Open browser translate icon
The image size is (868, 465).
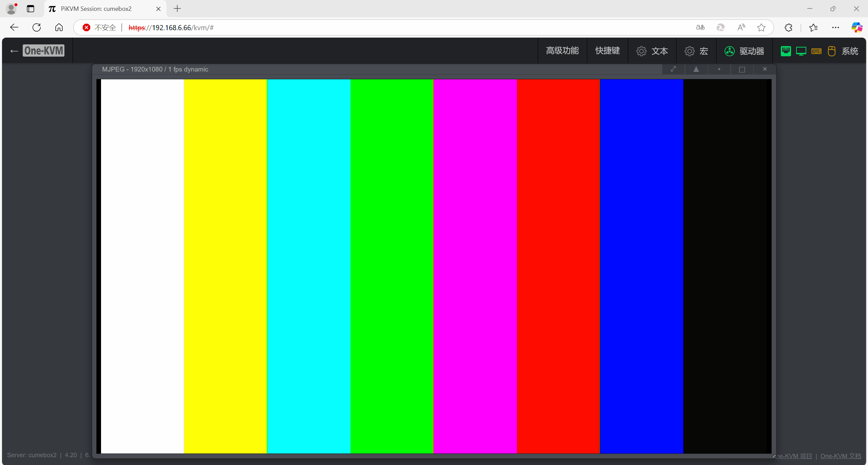pos(700,27)
